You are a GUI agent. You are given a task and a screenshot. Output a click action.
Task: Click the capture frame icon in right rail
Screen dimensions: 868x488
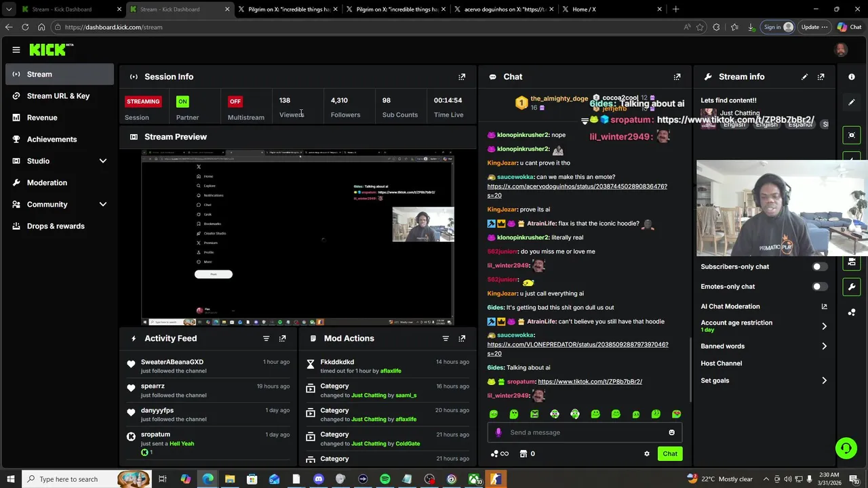pyautogui.click(x=852, y=135)
